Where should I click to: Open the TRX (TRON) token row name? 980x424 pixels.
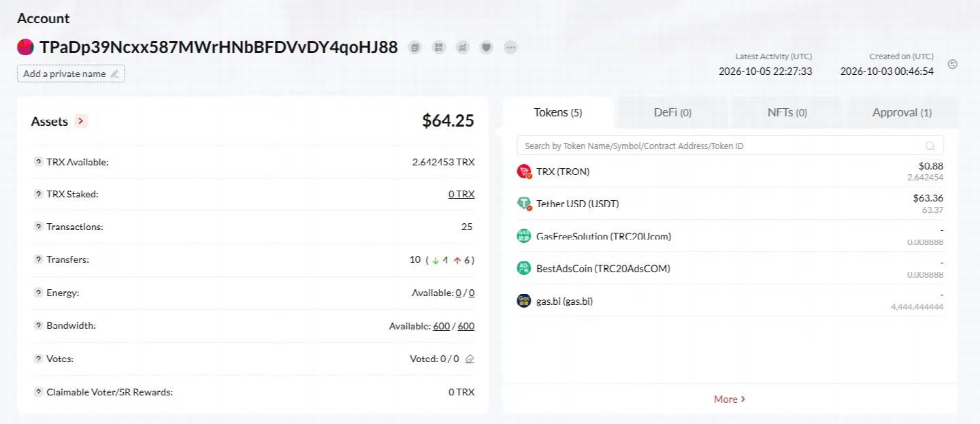(x=563, y=172)
